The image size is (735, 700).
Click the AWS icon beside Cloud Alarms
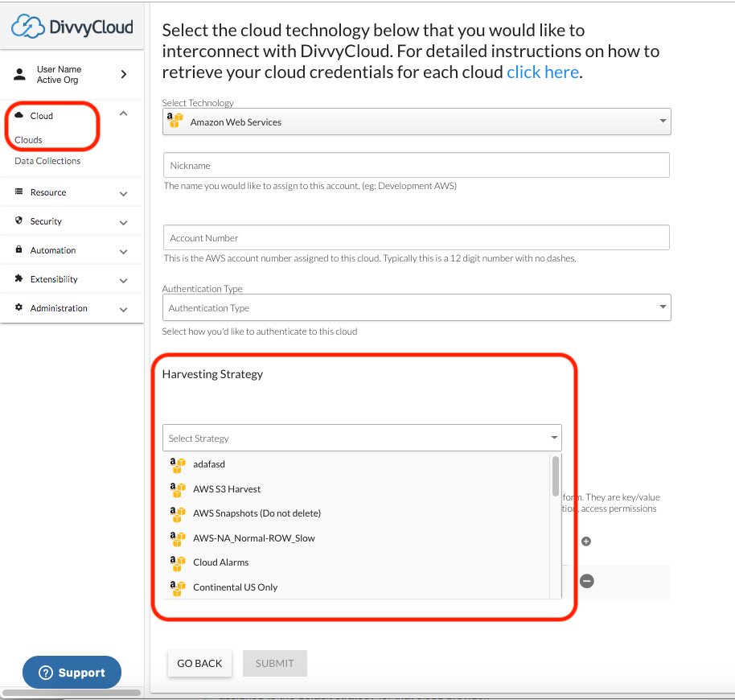178,563
